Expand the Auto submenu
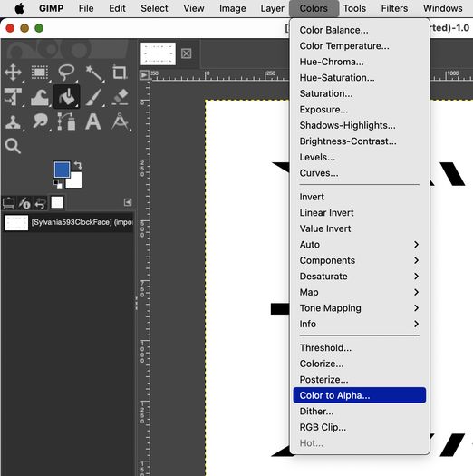473x476 pixels. [359, 245]
